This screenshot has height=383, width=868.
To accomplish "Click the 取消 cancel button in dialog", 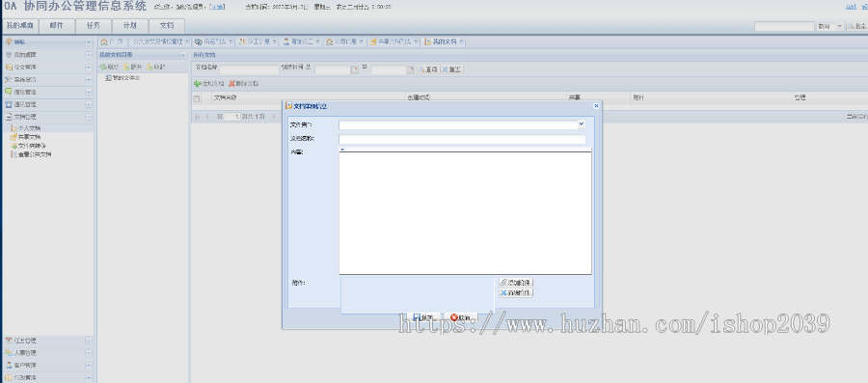I will [461, 317].
